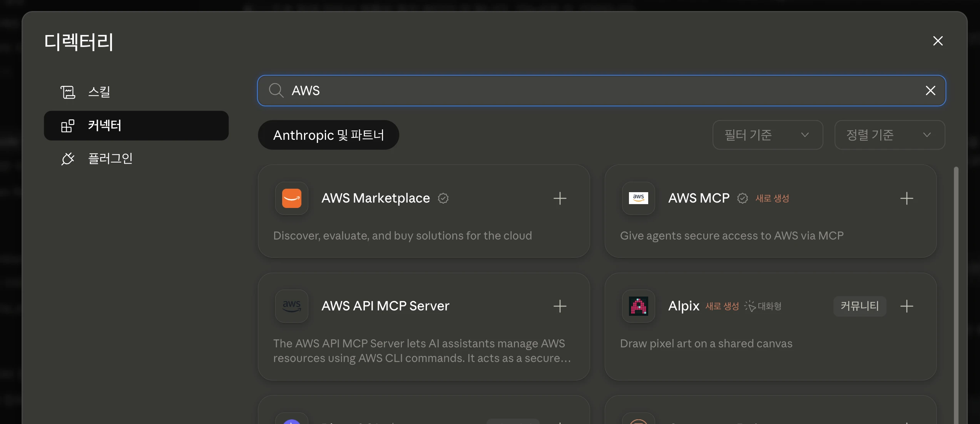Toggle the Anthropic 및 파트너 filter chip
The height and width of the screenshot is (424, 980).
pos(328,135)
